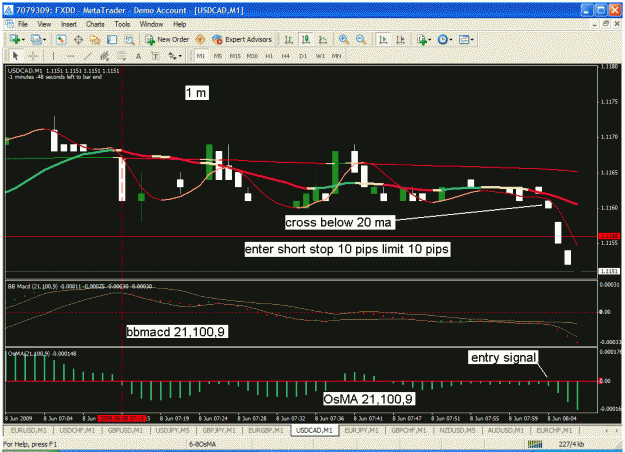Switch chart to bar chart

[x=289, y=39]
